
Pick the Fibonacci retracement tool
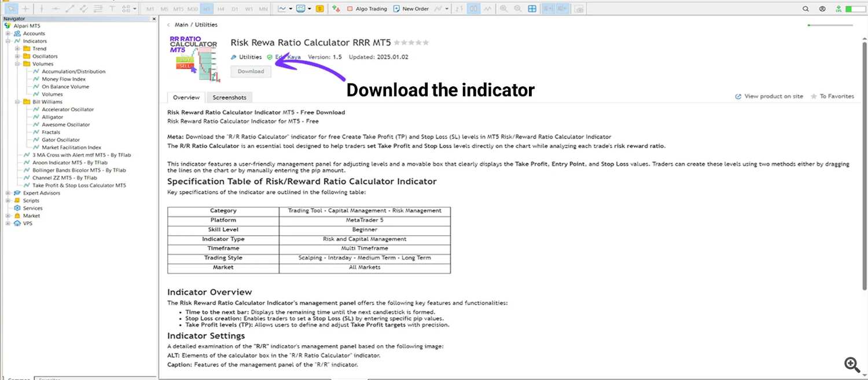(98, 9)
